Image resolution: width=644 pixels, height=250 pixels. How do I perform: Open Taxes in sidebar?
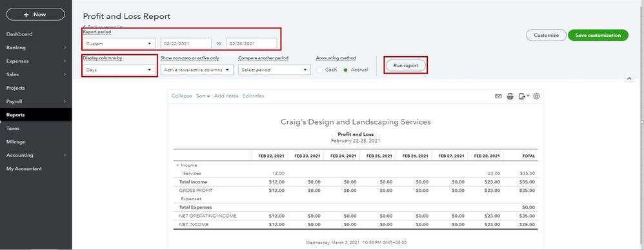(x=13, y=129)
